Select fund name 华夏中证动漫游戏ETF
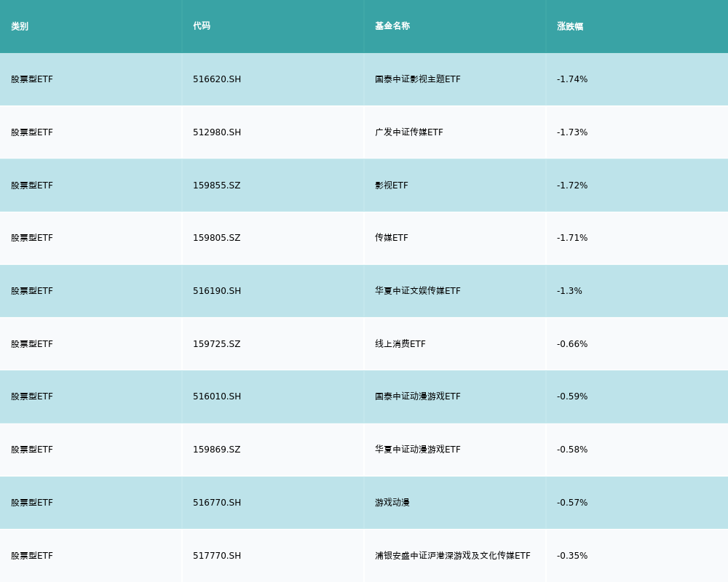 (x=418, y=450)
